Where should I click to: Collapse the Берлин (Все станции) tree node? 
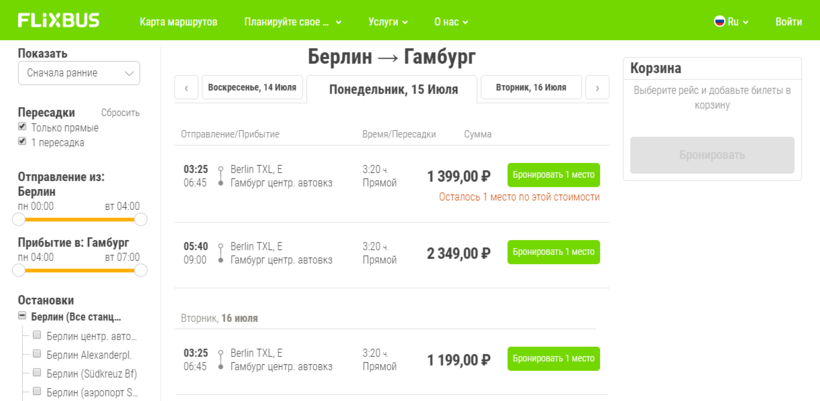(x=22, y=317)
